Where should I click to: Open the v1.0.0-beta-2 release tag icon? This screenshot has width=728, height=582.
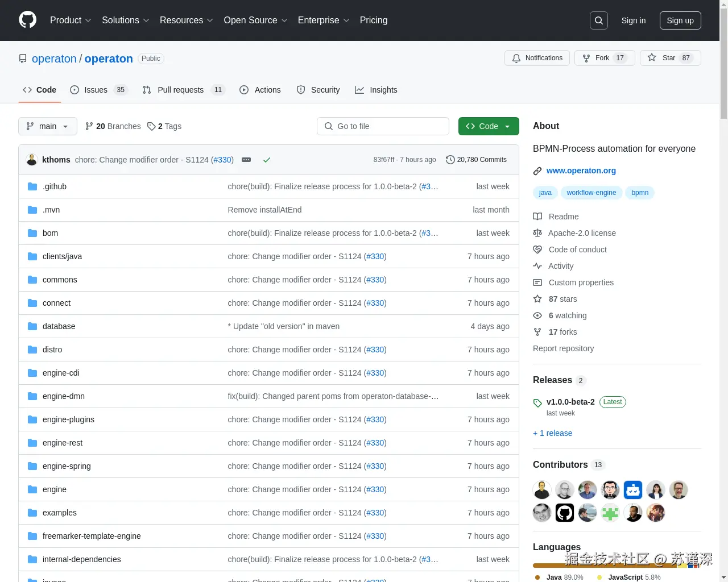pyautogui.click(x=537, y=403)
